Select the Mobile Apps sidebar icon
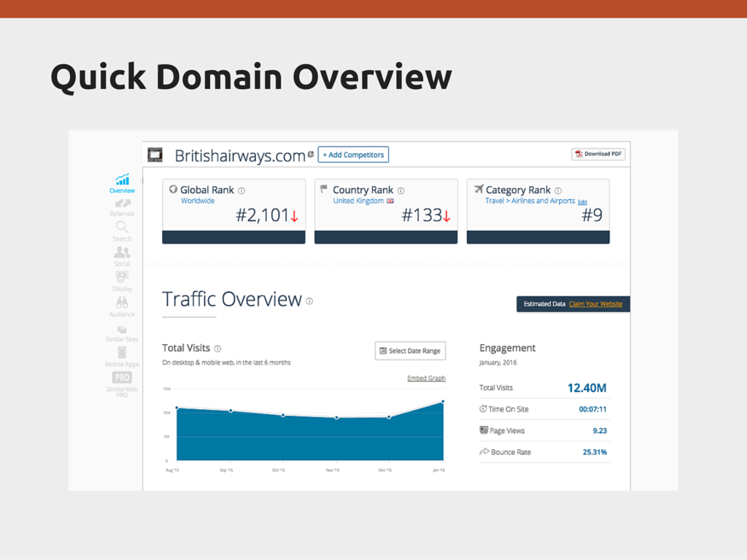747x560 pixels. (x=122, y=353)
